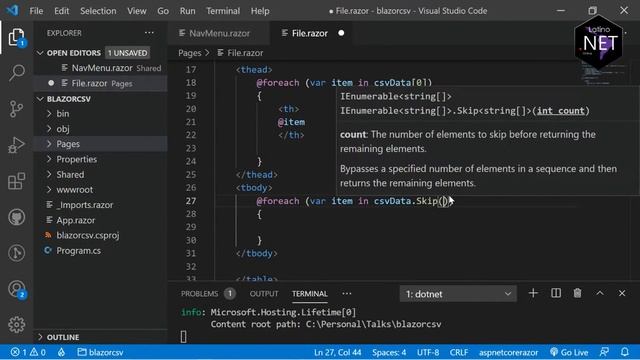Open the GitHub view in activity bar
640x360 pixels.
[16, 217]
